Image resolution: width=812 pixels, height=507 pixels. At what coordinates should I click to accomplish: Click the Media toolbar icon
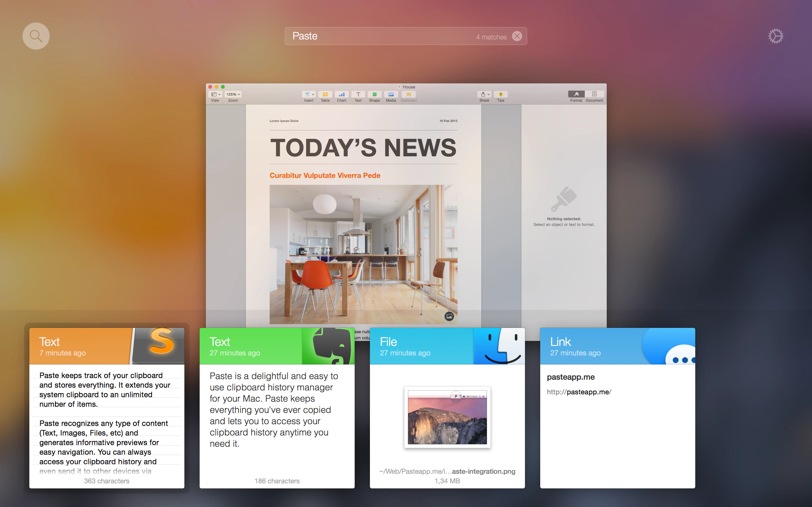pos(391,95)
